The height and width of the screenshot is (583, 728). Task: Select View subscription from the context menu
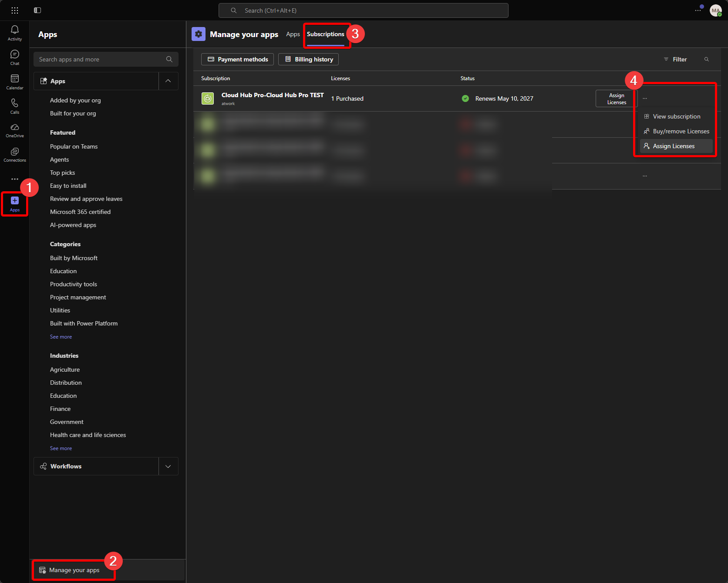pyautogui.click(x=677, y=116)
